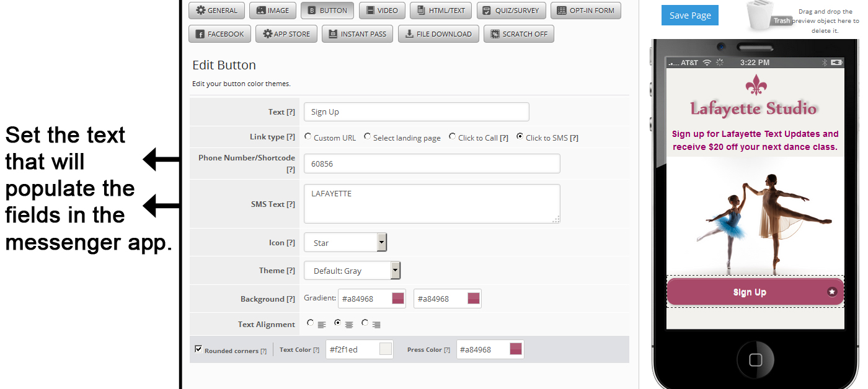Image resolution: width=868 pixels, height=389 pixels.
Task: Open the Theme dropdown showing Default: Gray
Action: [x=352, y=270]
